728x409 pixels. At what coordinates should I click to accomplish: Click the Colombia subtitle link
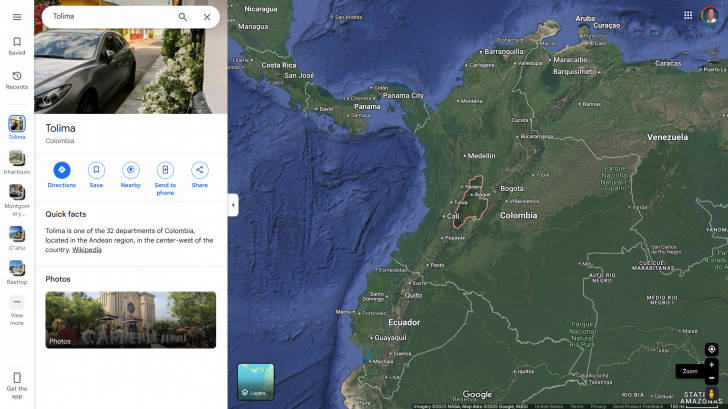60,141
